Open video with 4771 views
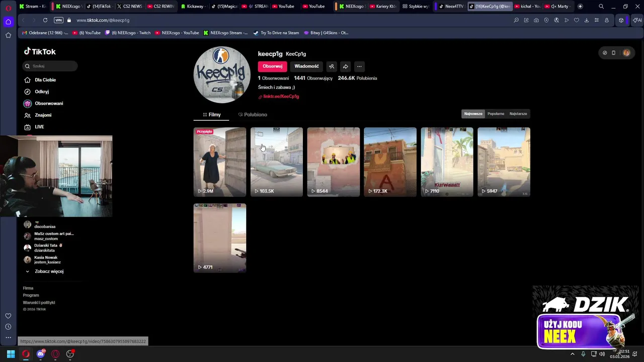This screenshot has width=644, height=362. 220,238
